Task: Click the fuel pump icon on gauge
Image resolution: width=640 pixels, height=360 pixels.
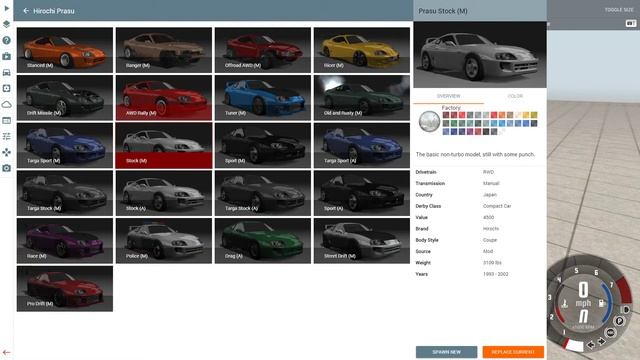Action: click(x=602, y=303)
